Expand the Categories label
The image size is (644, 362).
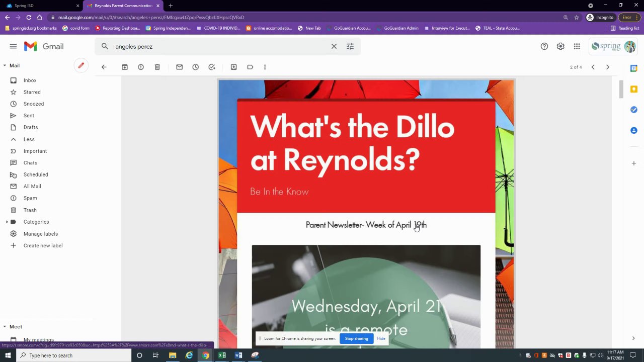coord(7,222)
